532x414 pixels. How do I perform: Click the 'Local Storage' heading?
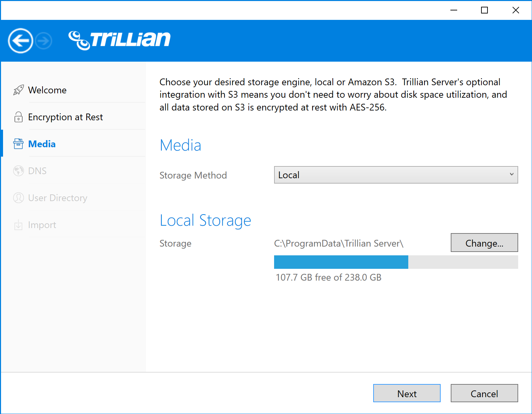205,220
